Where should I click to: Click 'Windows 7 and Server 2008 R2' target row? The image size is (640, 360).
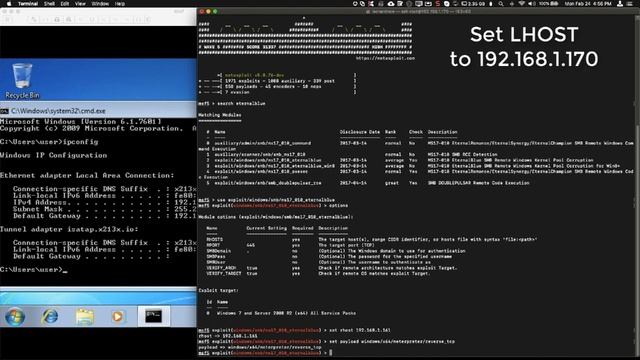pos(281,313)
